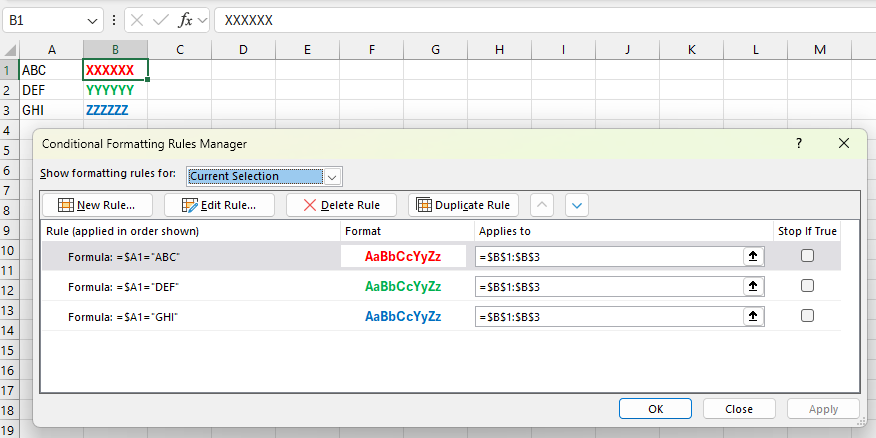The height and width of the screenshot is (438, 876).
Task: Toggle Stop If True for ABC rule
Action: tap(807, 256)
